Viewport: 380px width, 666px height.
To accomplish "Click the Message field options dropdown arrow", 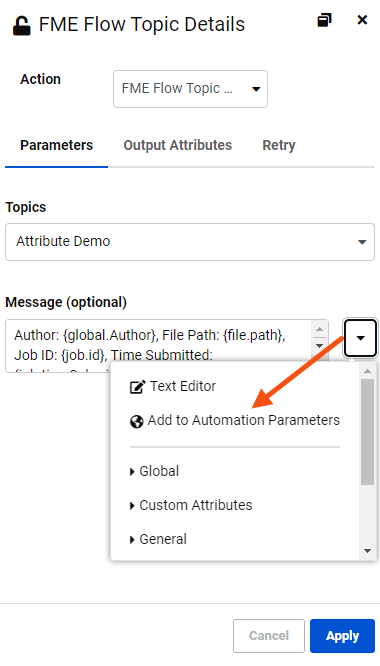I will tap(360, 338).
